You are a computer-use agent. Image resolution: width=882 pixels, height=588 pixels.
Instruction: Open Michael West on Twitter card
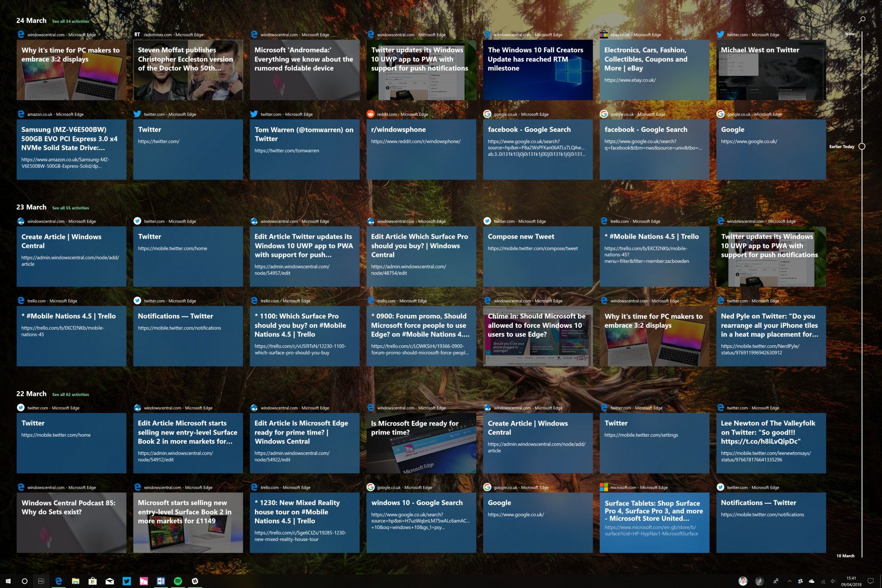[771, 70]
